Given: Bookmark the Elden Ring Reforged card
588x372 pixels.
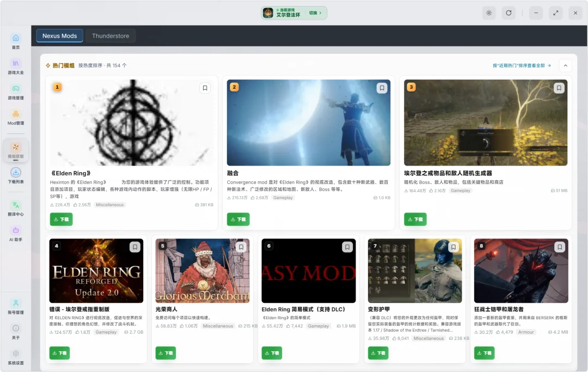Looking at the screenshot, I should [x=135, y=247].
